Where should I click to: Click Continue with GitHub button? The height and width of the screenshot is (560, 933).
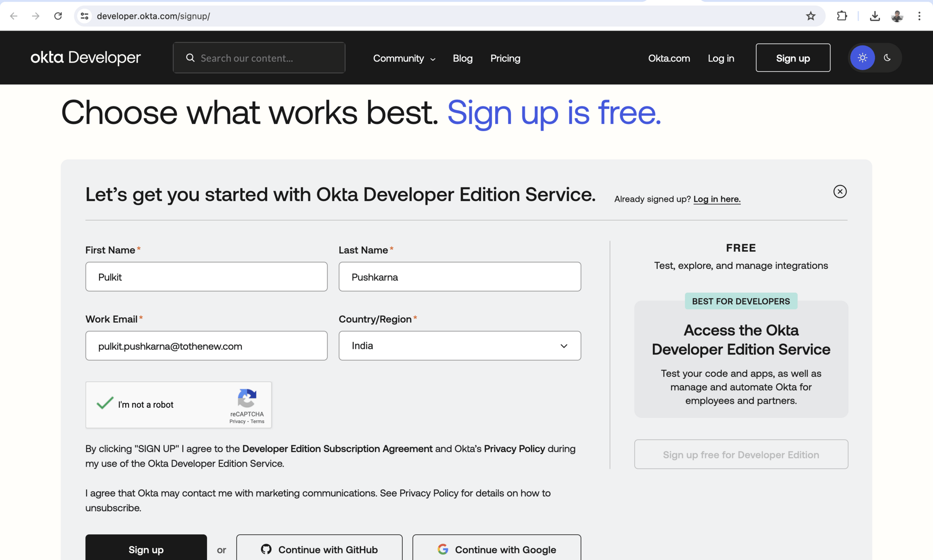319,549
